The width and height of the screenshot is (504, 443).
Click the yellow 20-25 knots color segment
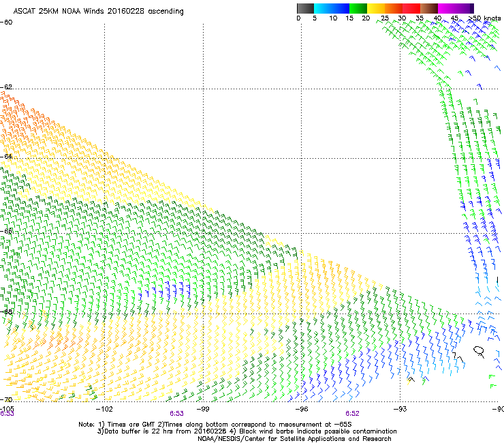point(376,8)
